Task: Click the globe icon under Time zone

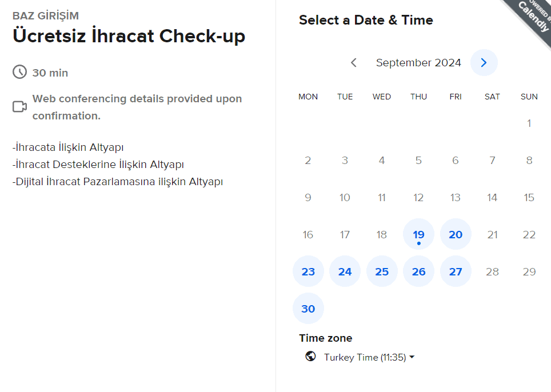Action: point(310,356)
